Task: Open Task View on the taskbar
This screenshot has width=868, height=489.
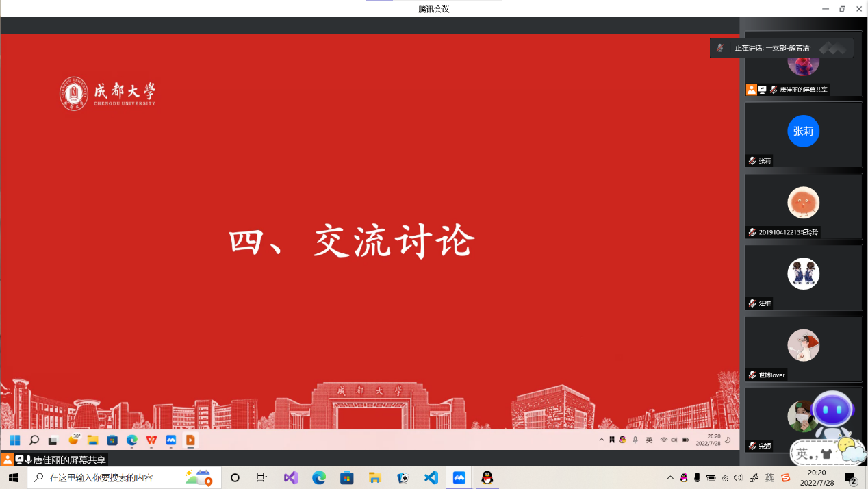Action: pos(262,478)
